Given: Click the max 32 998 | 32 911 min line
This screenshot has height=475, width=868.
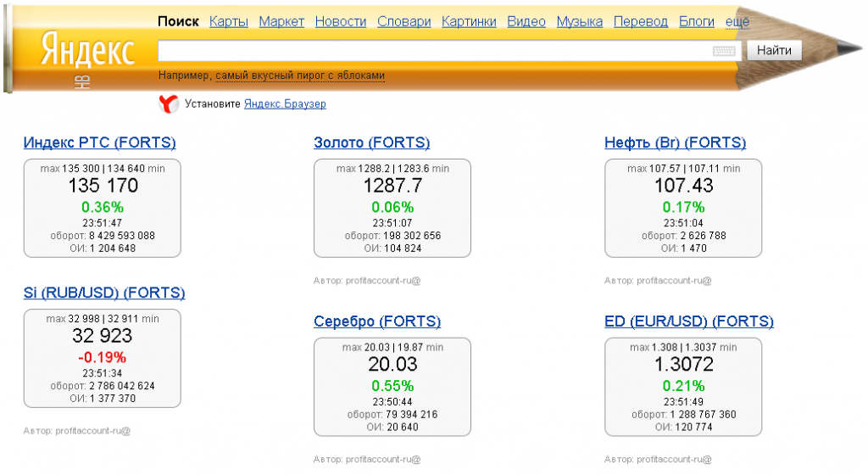Looking at the screenshot, I should [x=103, y=319].
